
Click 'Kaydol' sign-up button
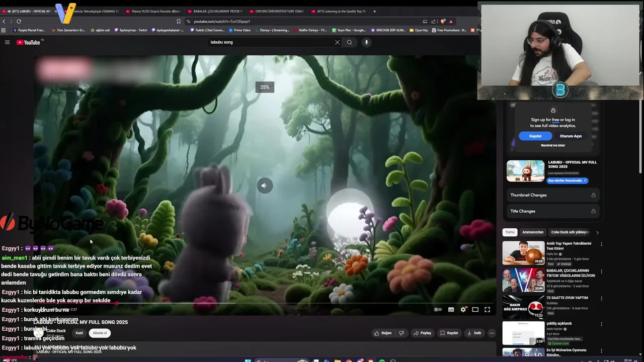point(535,136)
